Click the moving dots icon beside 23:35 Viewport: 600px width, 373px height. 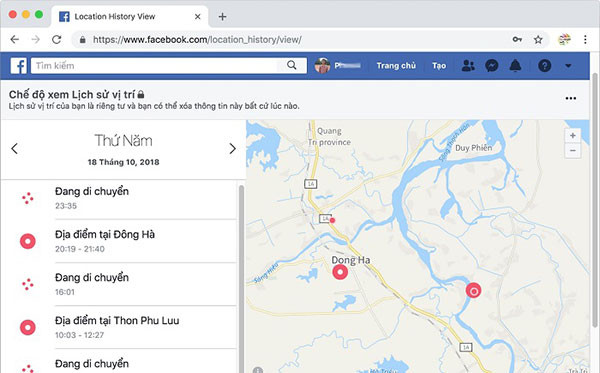tap(28, 198)
